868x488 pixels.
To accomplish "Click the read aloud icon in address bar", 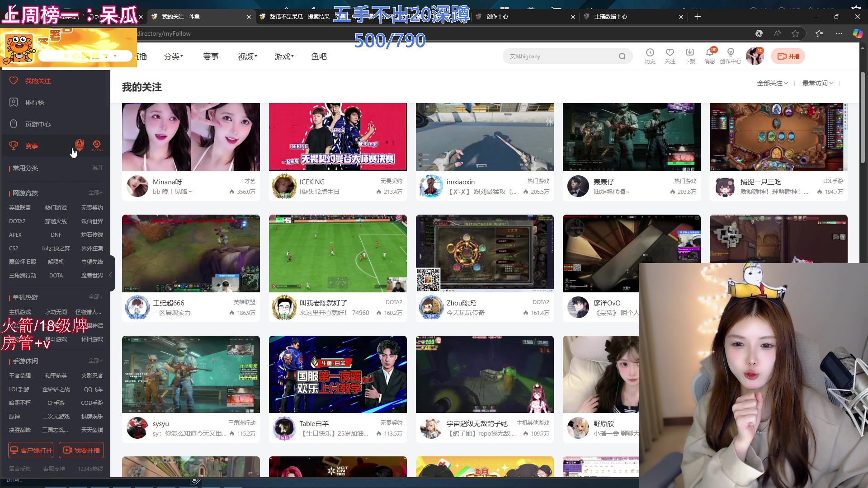I will pos(777,33).
